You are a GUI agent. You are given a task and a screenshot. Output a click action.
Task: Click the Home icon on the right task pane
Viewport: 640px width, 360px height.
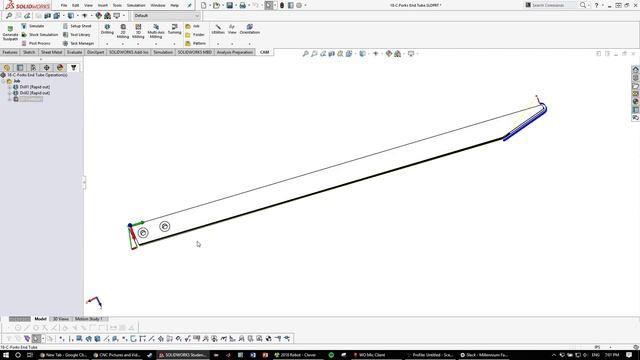(636, 69)
